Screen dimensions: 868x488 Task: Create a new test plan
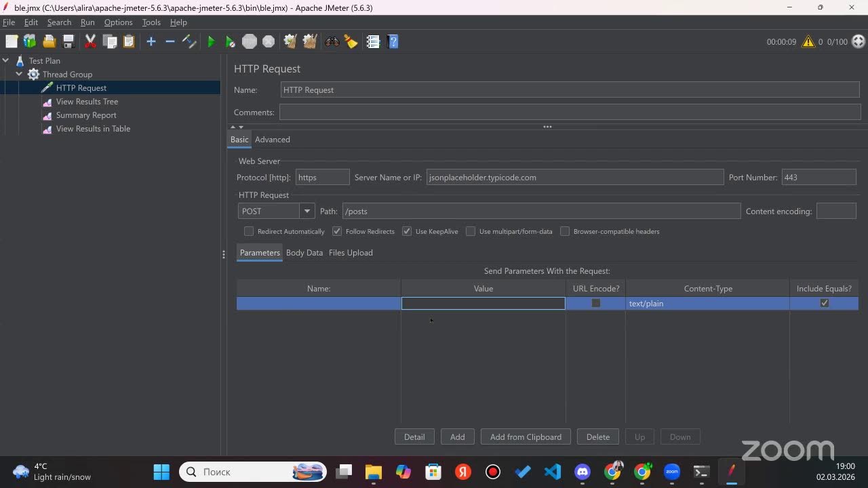tap(12, 41)
